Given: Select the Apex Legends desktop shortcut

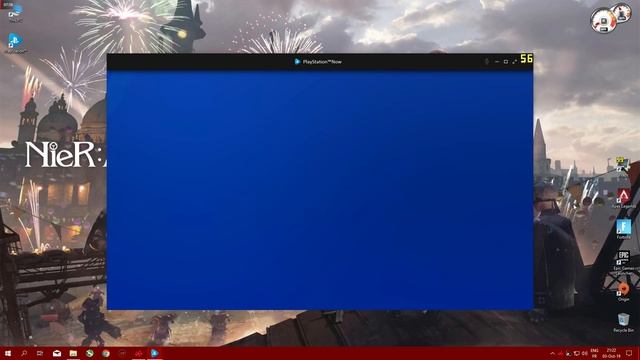Looking at the screenshot, I should pos(623,198).
